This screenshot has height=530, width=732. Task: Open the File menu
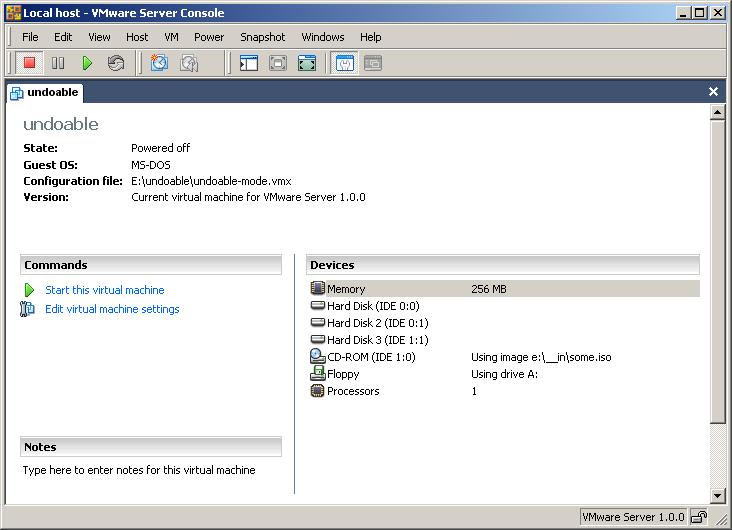click(x=30, y=37)
